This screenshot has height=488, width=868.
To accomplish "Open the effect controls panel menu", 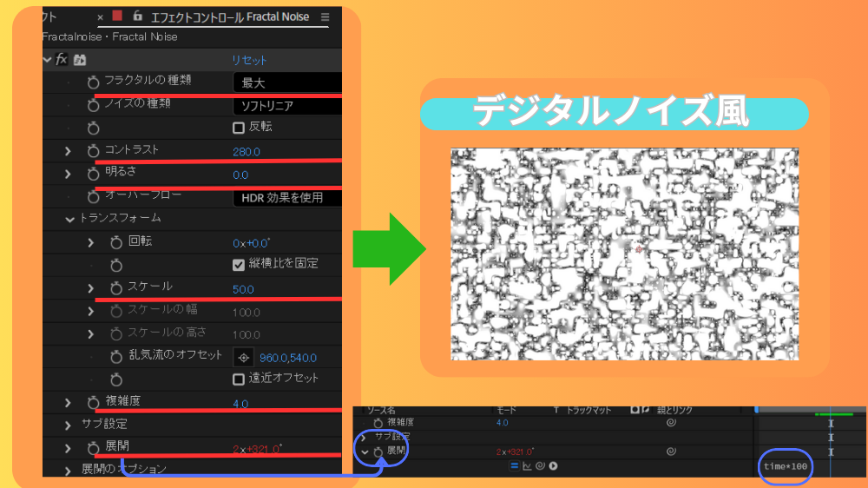I will point(325,17).
